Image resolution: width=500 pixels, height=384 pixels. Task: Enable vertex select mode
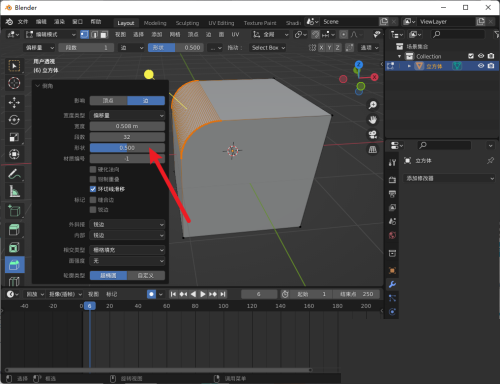point(85,34)
